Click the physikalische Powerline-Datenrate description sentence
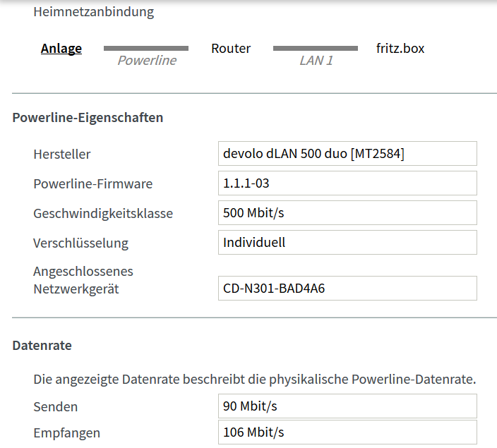 coord(255,380)
